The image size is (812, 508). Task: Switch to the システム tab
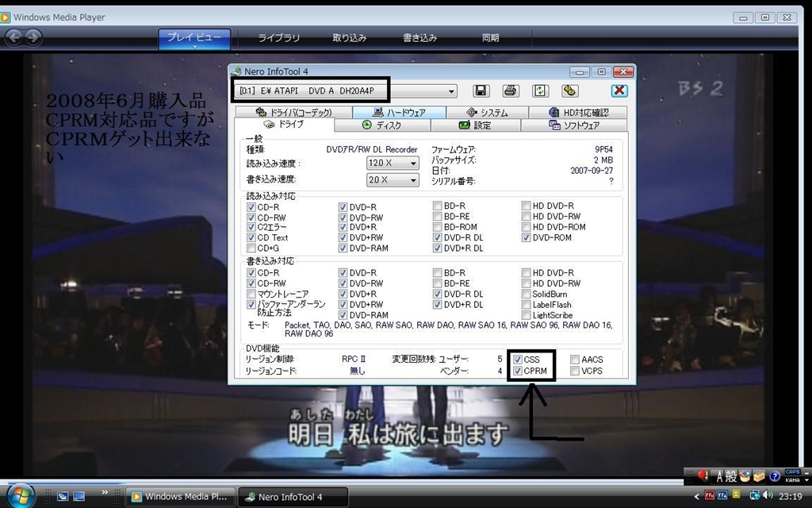pos(488,112)
